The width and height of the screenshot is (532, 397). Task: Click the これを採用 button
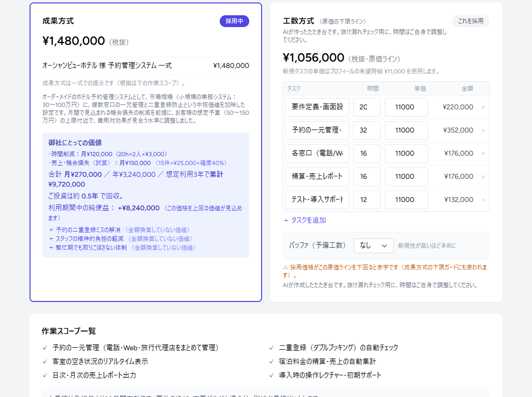pos(470,21)
